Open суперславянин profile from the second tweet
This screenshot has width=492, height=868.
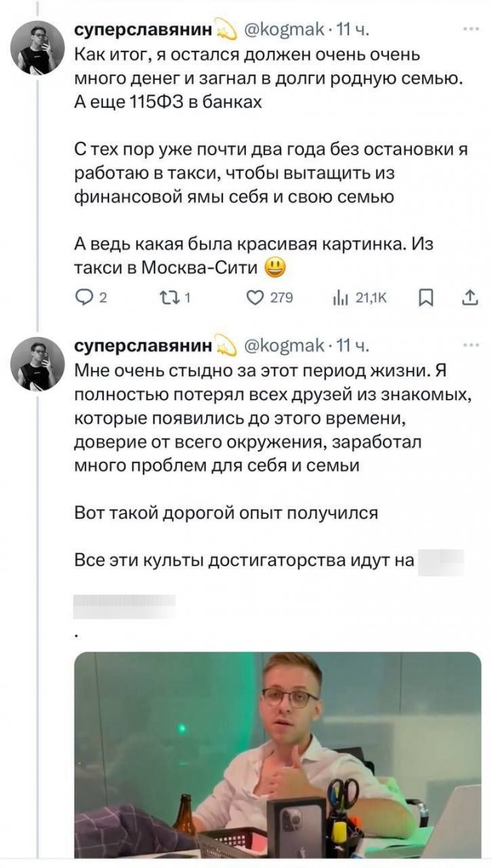coord(128,348)
